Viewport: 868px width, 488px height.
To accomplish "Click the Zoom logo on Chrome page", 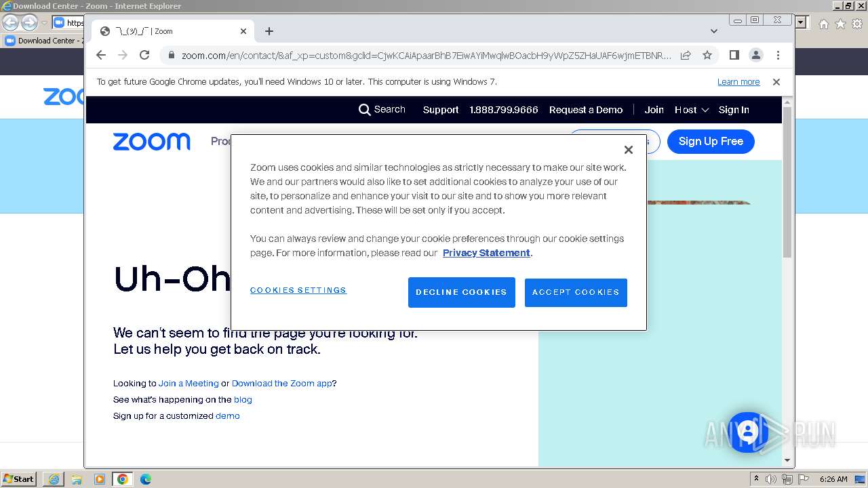I will pyautogui.click(x=151, y=141).
